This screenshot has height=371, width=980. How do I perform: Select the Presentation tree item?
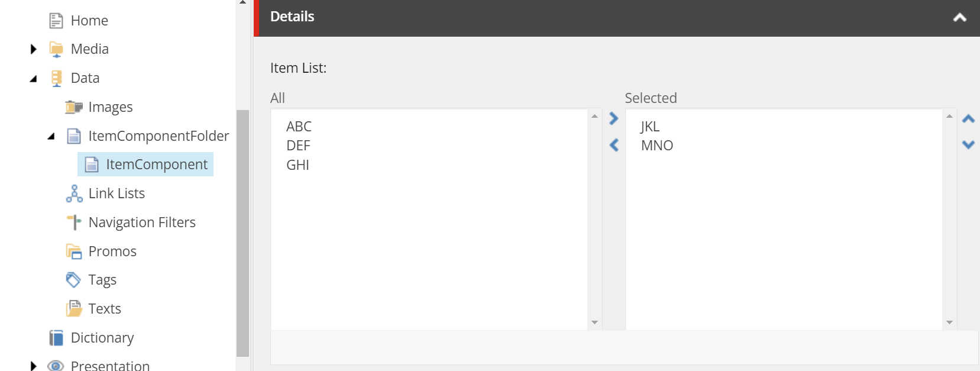tap(110, 366)
